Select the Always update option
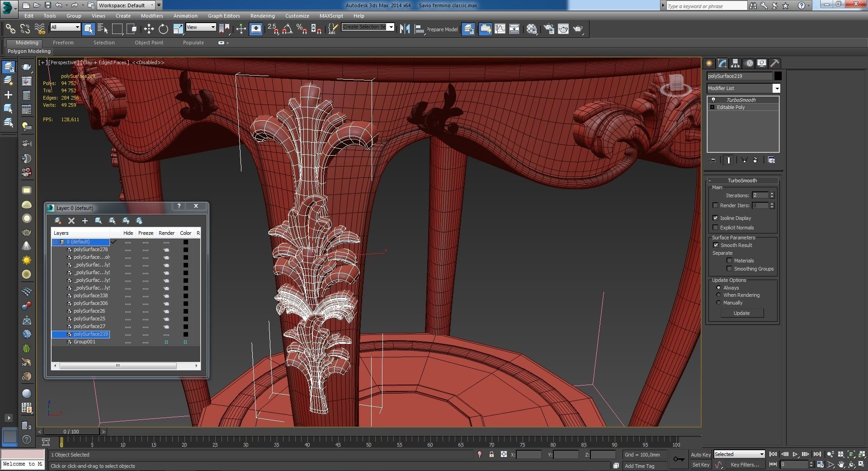The height and width of the screenshot is (471, 868). point(718,287)
